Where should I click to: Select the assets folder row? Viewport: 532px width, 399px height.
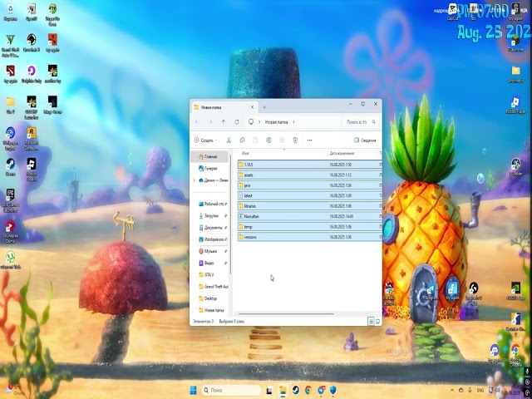[x=309, y=175]
